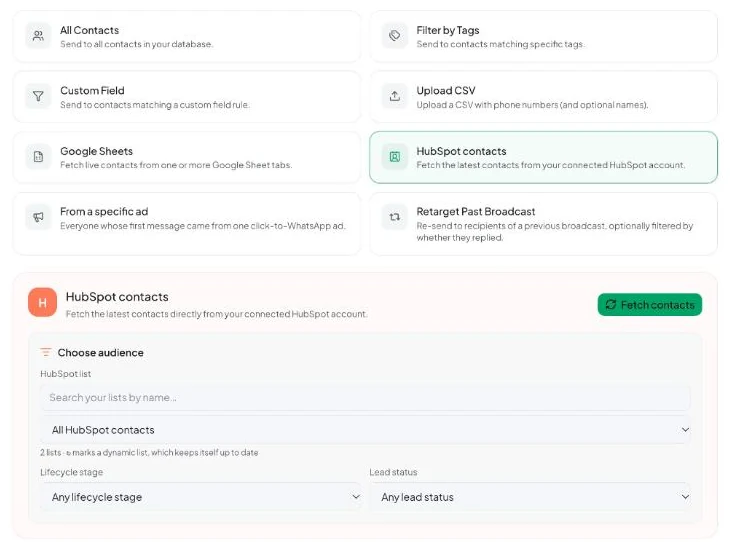Click 'Re-send to recipients of a previous broadcast' text
The image size is (730, 542).
click(554, 231)
